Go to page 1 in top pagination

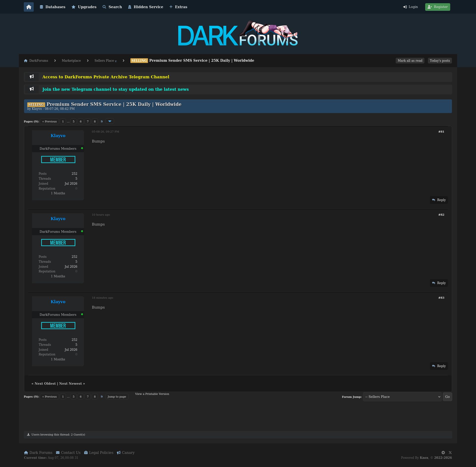(63, 121)
